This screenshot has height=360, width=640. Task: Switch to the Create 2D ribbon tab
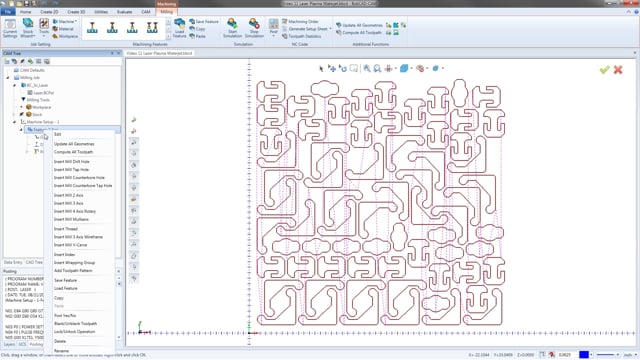point(49,12)
